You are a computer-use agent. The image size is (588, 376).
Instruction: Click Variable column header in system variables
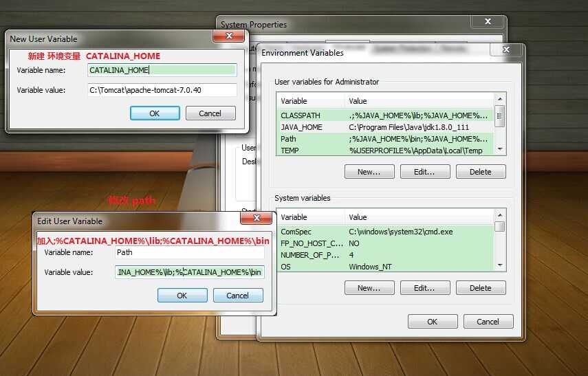pyautogui.click(x=310, y=217)
